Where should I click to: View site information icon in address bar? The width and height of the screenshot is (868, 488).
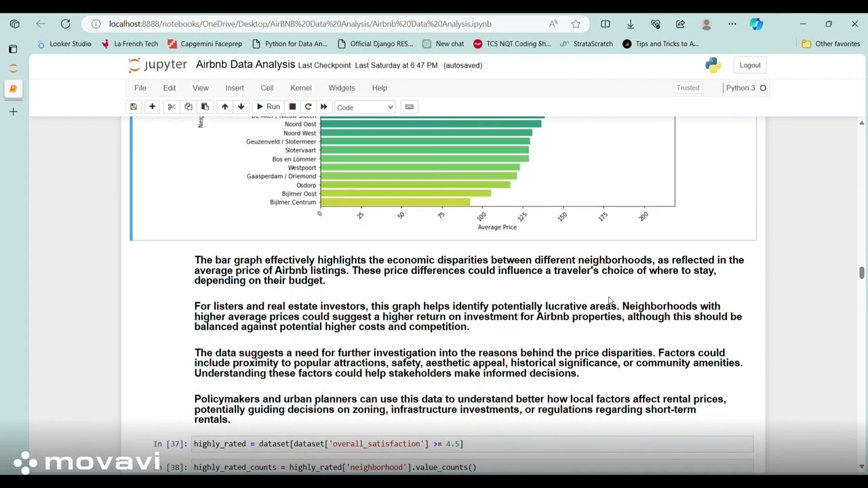point(96,24)
